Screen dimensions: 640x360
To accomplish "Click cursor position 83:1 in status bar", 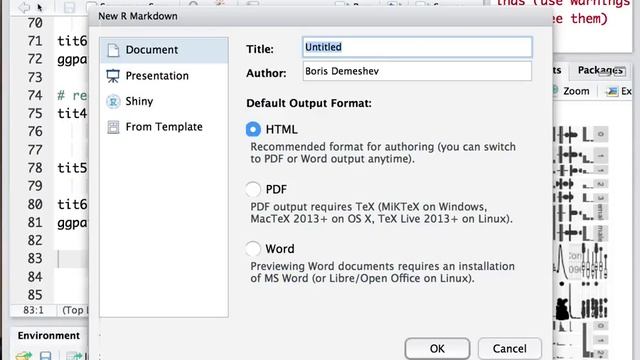I will pyautogui.click(x=33, y=310).
